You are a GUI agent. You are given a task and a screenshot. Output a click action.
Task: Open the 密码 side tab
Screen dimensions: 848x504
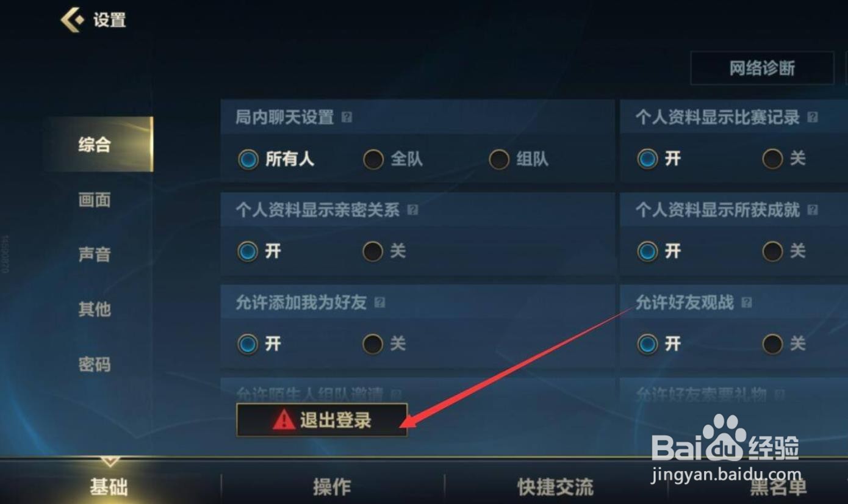(95, 364)
